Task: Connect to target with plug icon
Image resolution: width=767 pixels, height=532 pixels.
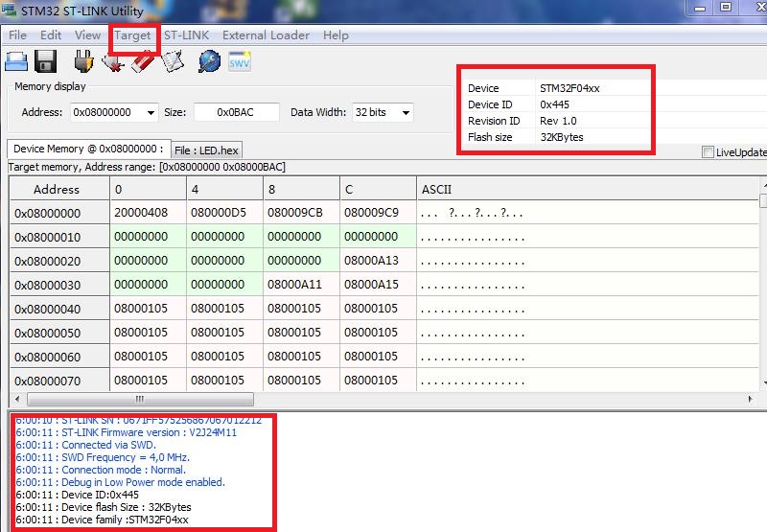Action: (x=83, y=62)
